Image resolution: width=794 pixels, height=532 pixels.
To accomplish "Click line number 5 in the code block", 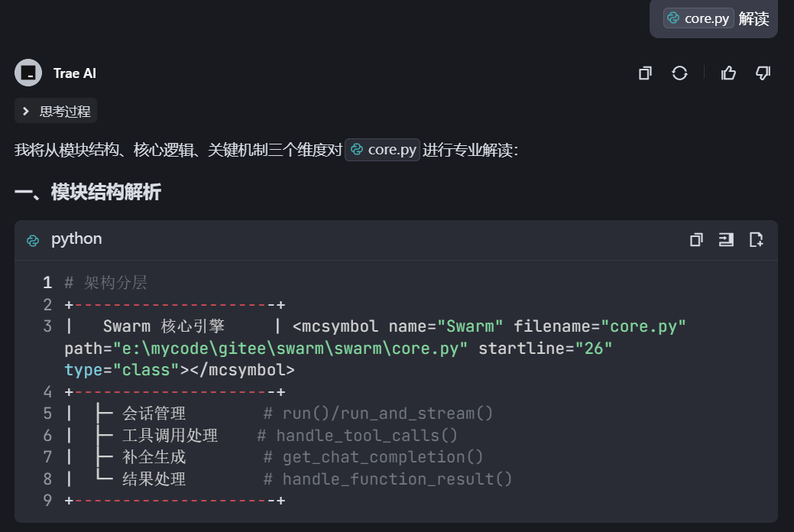I will (x=47, y=413).
